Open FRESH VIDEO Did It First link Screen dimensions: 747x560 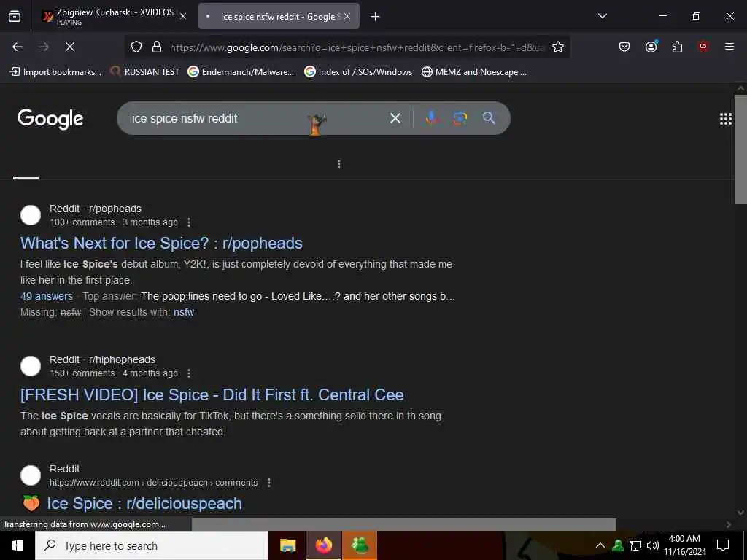point(212,394)
